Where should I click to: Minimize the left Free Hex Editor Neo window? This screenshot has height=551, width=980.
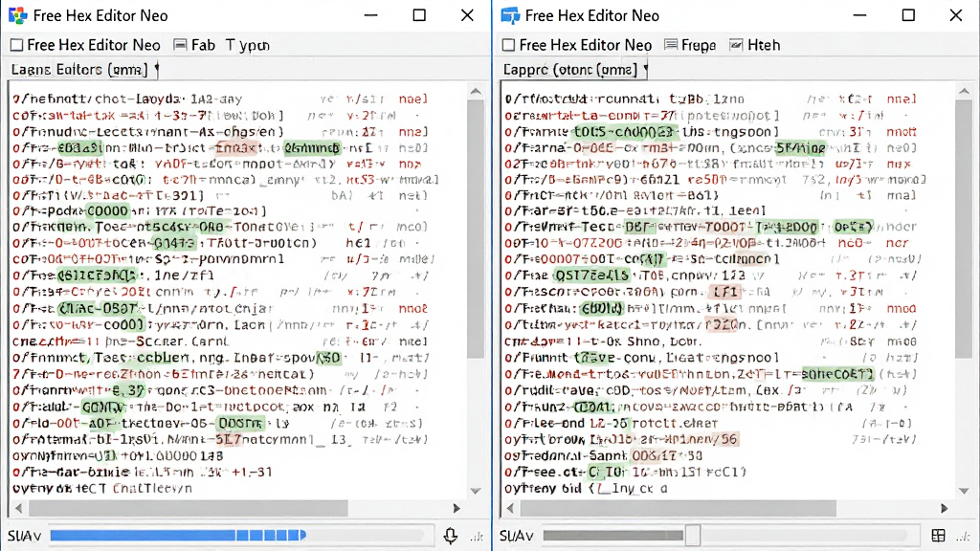pos(371,15)
